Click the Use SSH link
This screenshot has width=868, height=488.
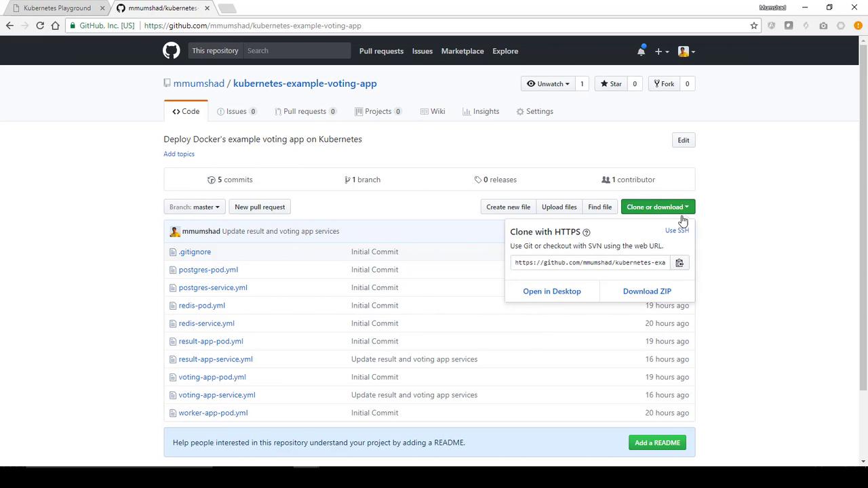(x=677, y=230)
